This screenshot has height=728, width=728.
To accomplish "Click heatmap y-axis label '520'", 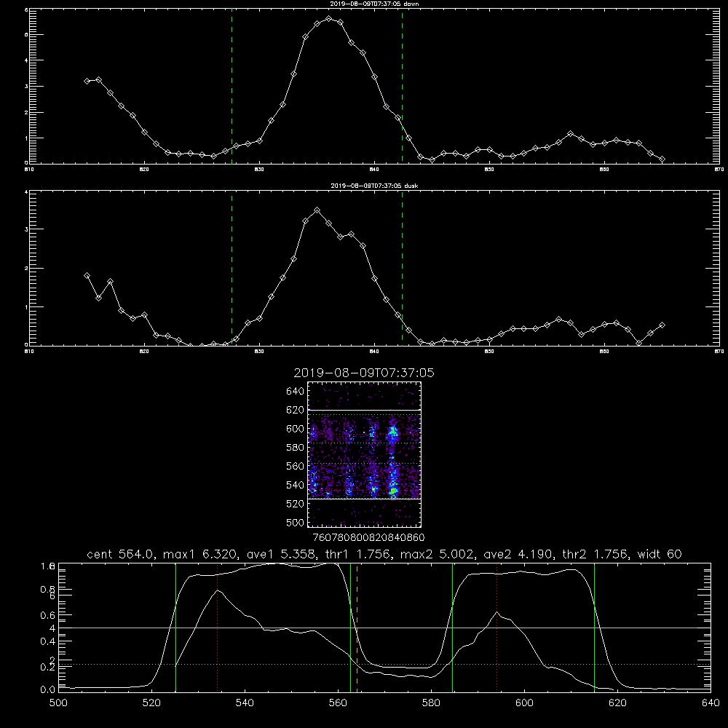I will pos(296,504).
